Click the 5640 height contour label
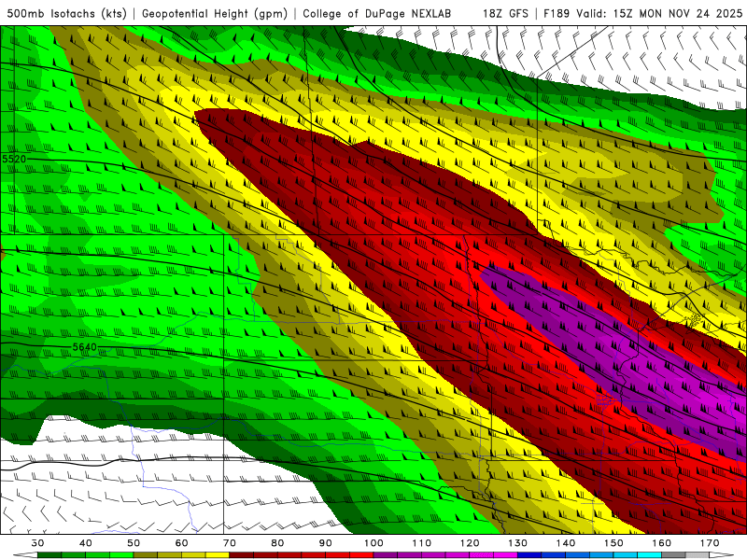747x560 pixels. pos(84,347)
